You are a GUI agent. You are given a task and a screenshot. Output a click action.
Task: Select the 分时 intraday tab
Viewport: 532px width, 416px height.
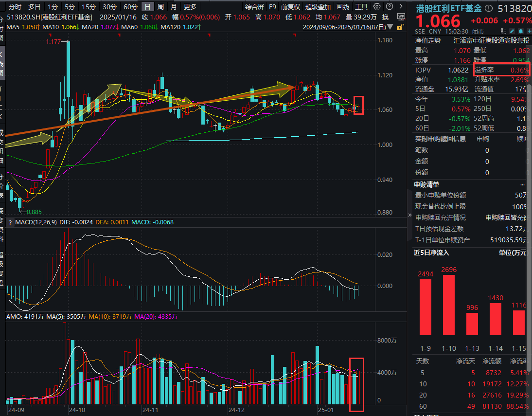(15, 7)
